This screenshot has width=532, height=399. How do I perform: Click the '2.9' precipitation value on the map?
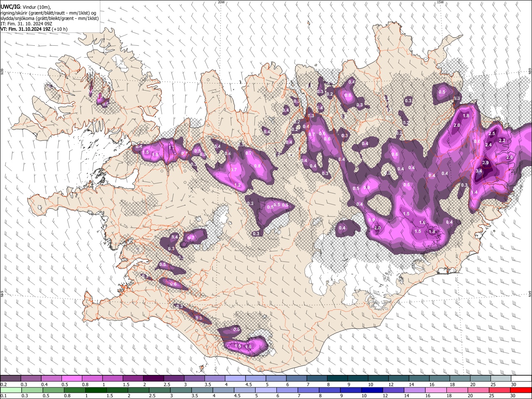(485, 163)
